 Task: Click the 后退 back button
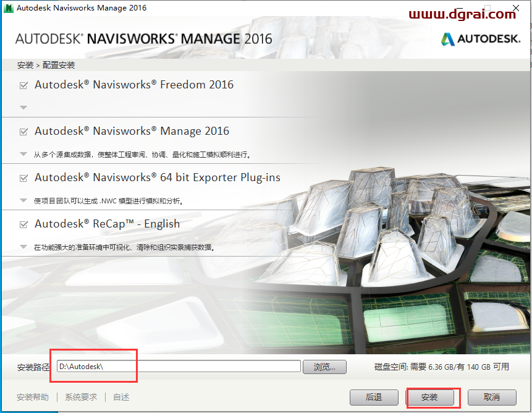point(374,398)
